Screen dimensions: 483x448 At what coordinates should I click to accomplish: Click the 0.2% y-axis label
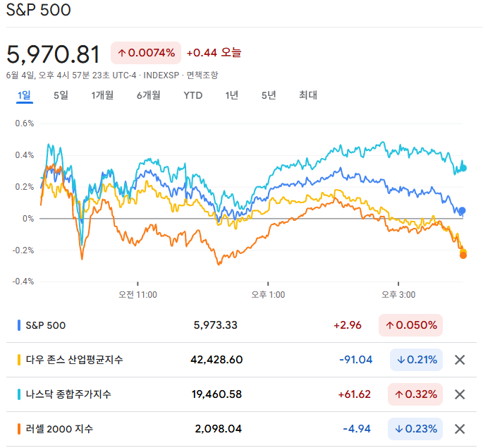tap(25, 187)
